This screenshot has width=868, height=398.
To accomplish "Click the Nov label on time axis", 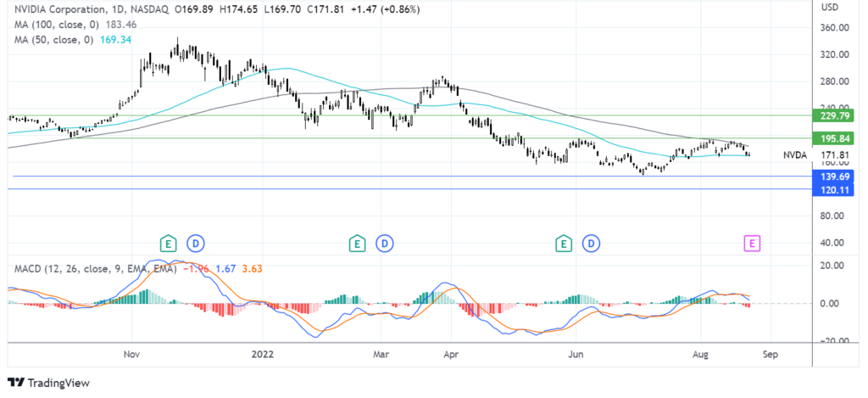I will (131, 354).
